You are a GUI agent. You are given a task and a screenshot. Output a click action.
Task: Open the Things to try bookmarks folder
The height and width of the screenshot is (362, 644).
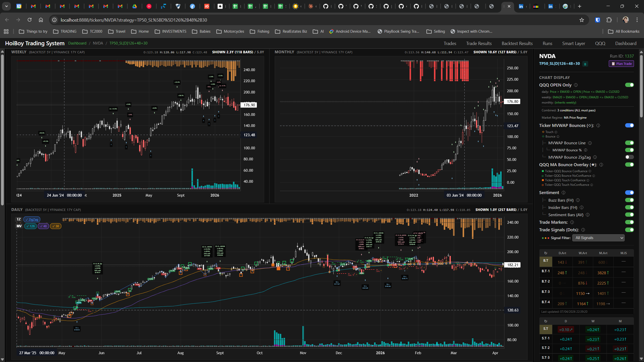coord(33,31)
